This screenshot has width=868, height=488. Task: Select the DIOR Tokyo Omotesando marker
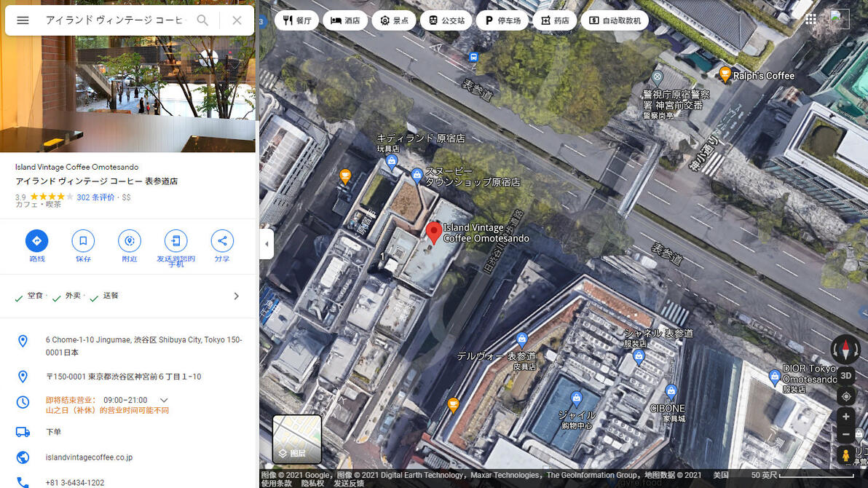[775, 377]
